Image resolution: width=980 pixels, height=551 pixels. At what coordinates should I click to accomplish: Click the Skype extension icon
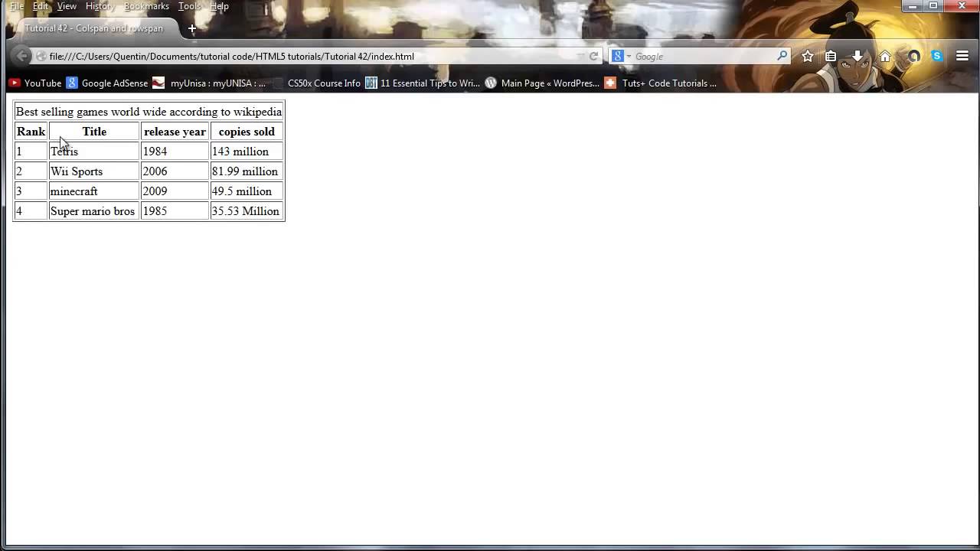[936, 56]
